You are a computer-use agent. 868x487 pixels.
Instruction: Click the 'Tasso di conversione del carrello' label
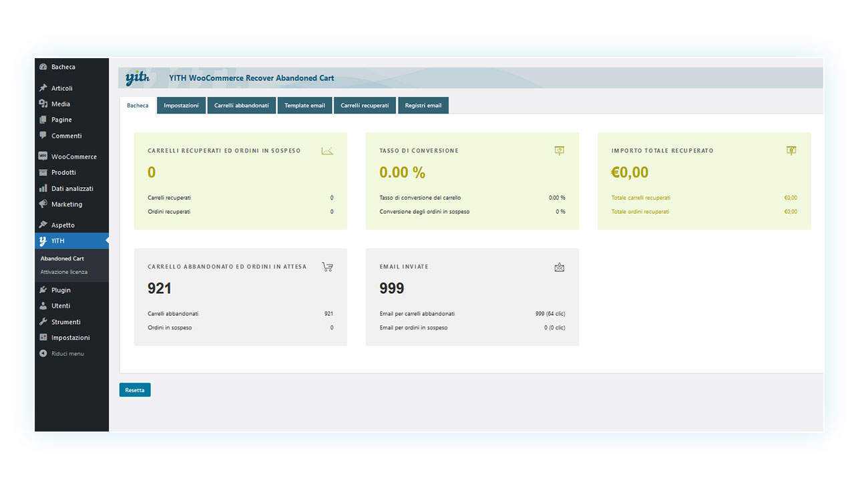(420, 198)
